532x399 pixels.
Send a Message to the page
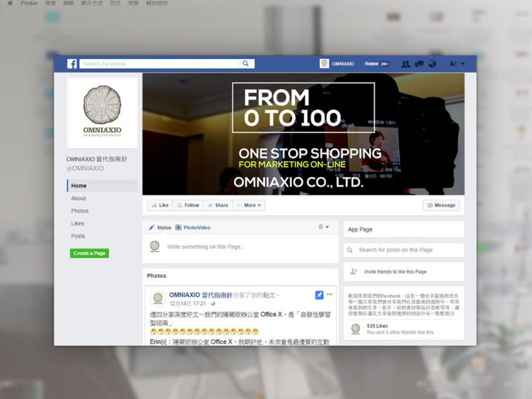pyautogui.click(x=441, y=205)
